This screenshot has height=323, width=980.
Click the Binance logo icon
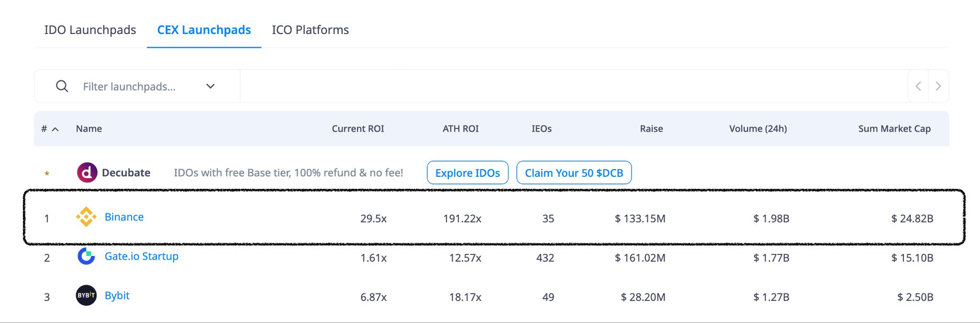86,217
